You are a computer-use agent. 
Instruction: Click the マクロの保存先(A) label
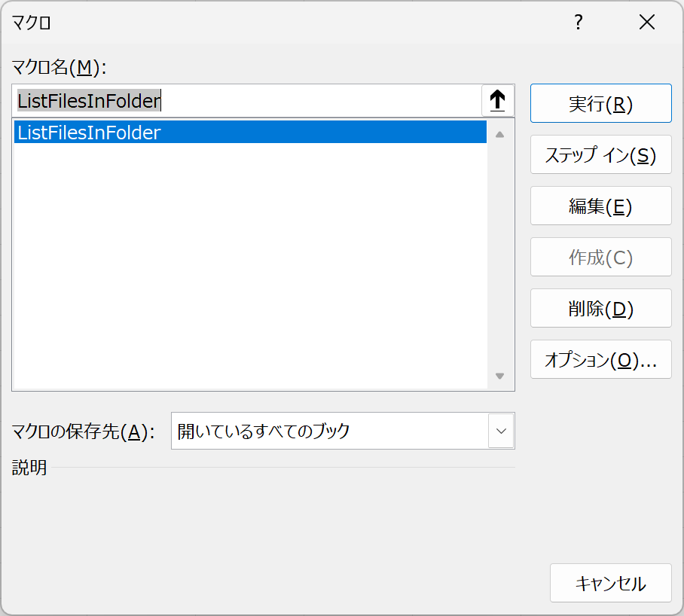(x=83, y=432)
